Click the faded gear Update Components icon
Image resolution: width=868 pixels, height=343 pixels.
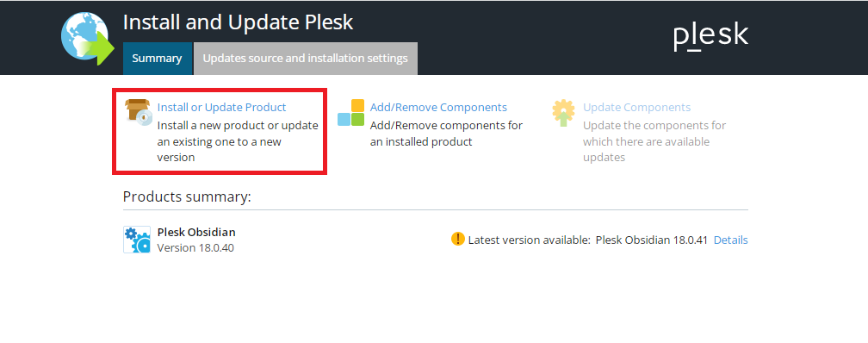pos(563,113)
